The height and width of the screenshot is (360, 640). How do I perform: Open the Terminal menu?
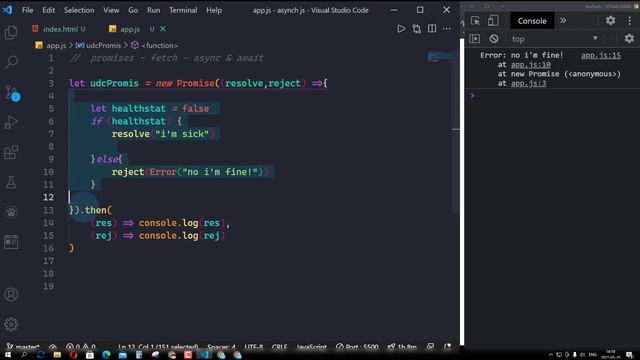tap(183, 10)
